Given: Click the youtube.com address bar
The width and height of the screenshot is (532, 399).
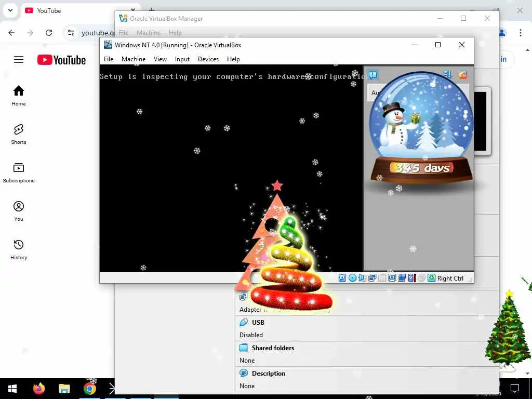Looking at the screenshot, I should click(98, 33).
